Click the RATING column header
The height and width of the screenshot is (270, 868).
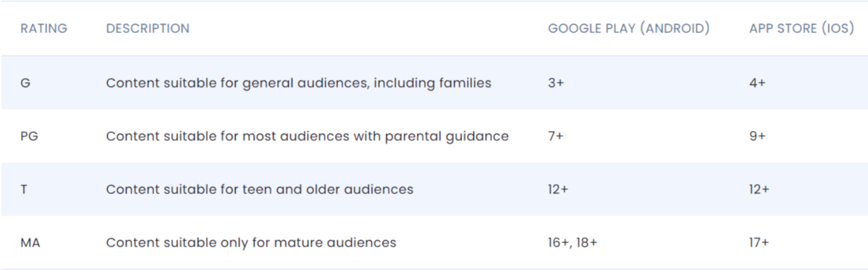pos(44,29)
